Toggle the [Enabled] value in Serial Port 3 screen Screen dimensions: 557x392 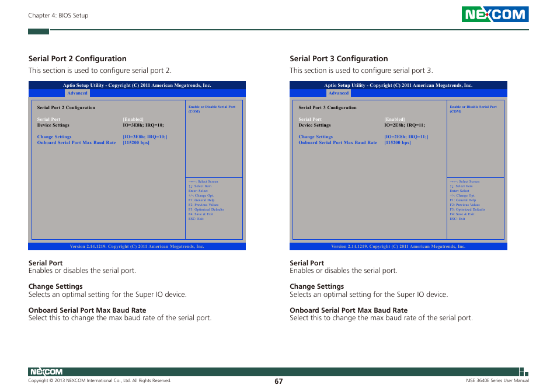tap(394, 119)
